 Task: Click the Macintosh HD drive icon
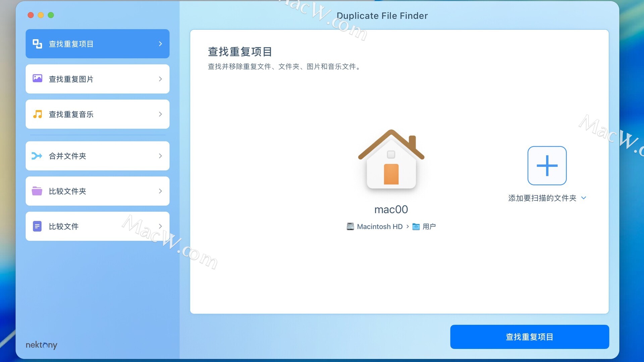pyautogui.click(x=350, y=227)
